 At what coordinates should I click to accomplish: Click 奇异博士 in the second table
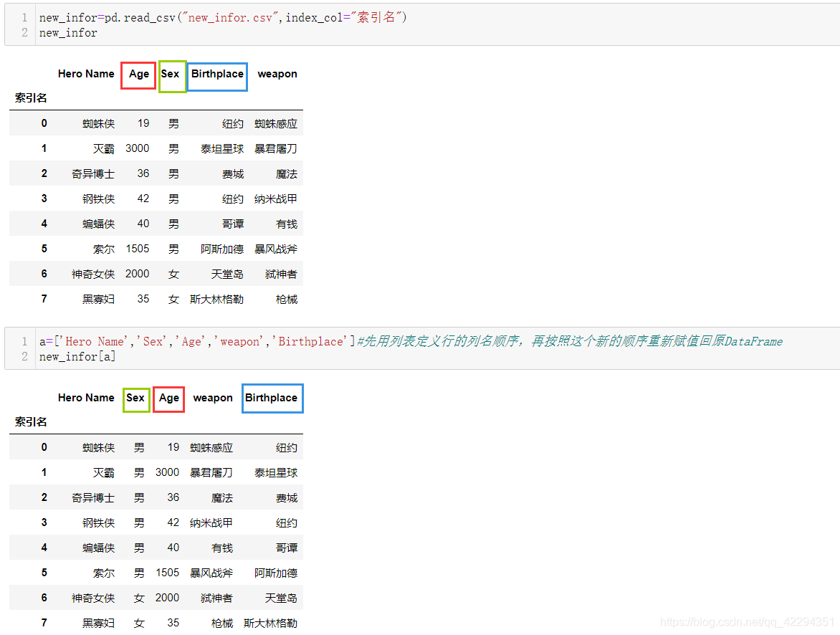click(93, 498)
